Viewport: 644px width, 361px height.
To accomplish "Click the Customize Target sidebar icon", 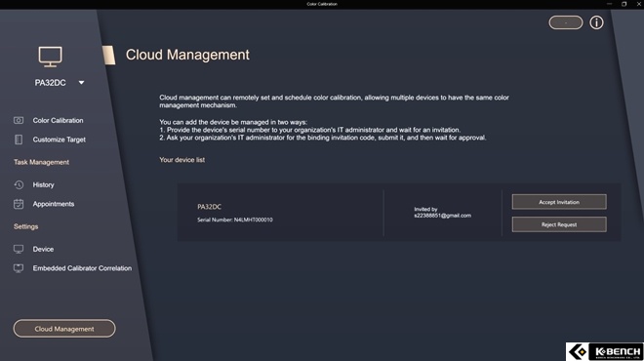I will pos(19,140).
